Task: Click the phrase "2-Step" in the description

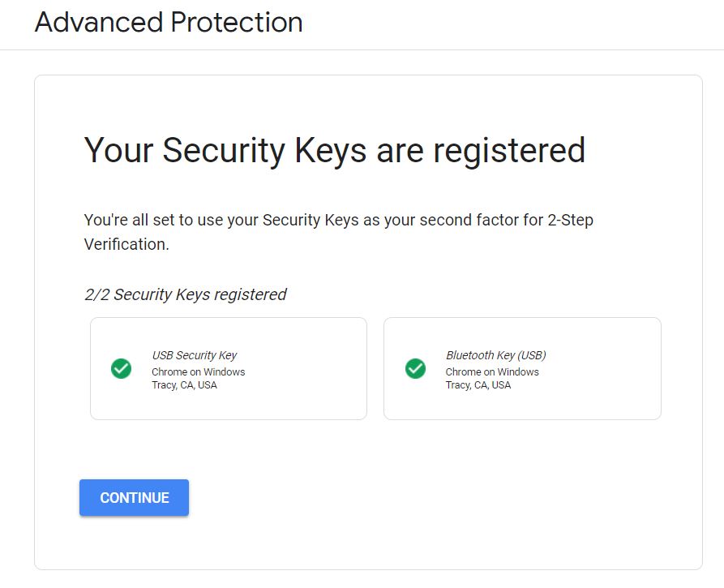Action: [569, 221]
